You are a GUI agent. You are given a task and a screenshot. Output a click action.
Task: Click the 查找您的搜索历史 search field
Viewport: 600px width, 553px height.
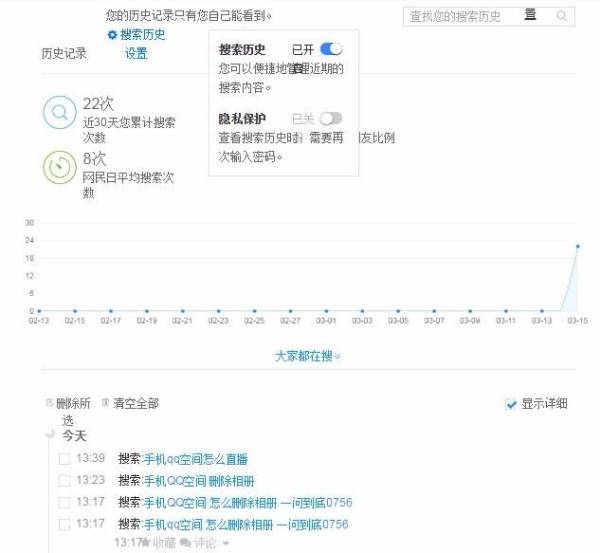click(x=489, y=16)
